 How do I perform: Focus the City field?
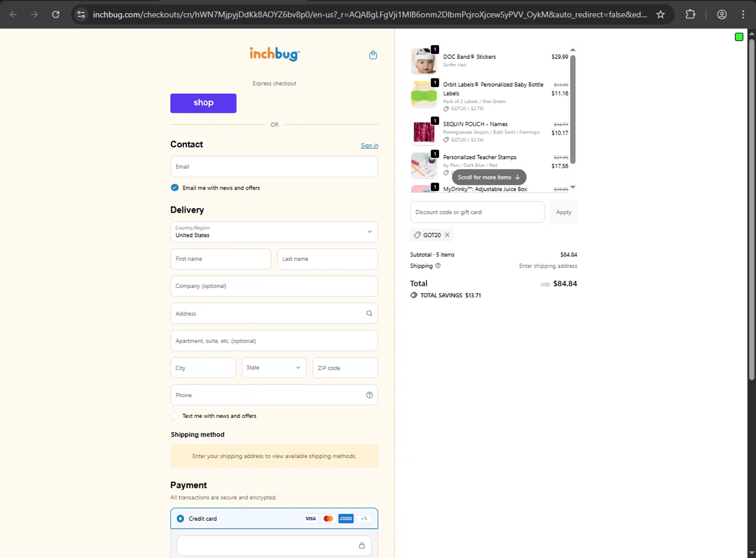click(203, 368)
